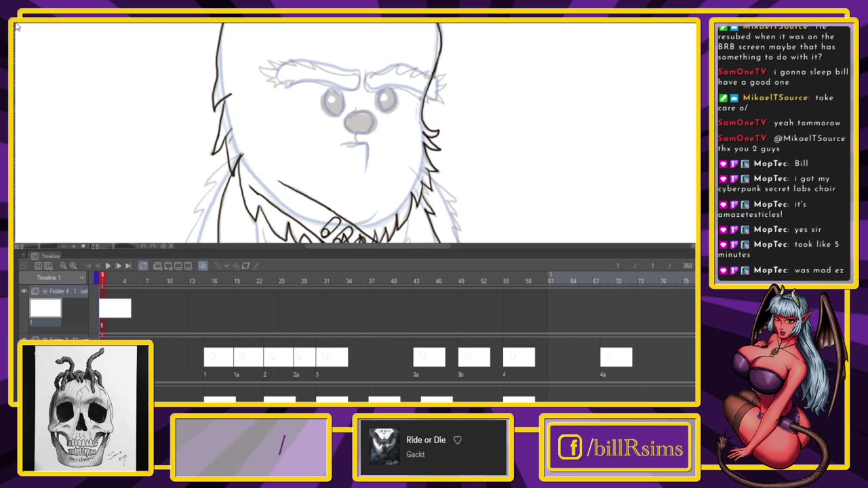Advance to the next frame
This screenshot has width=868, height=488.
(x=118, y=266)
